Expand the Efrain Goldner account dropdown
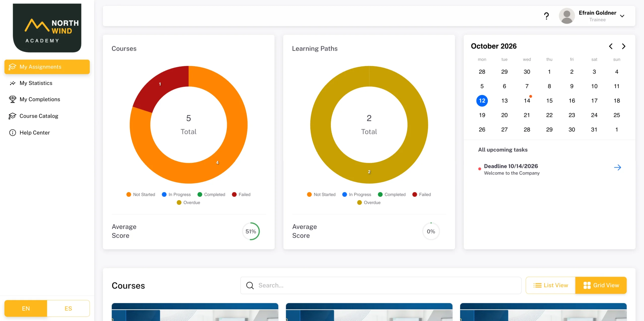644x321 pixels. 622,16
